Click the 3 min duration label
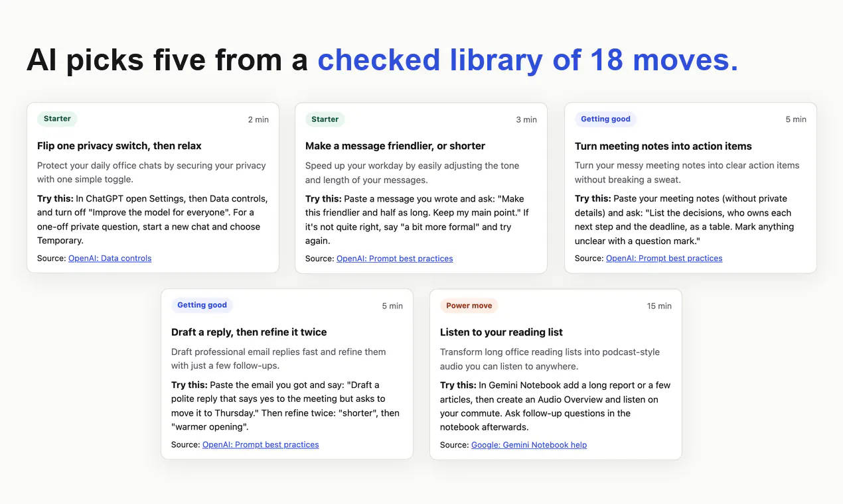The height and width of the screenshot is (504, 843). (526, 119)
